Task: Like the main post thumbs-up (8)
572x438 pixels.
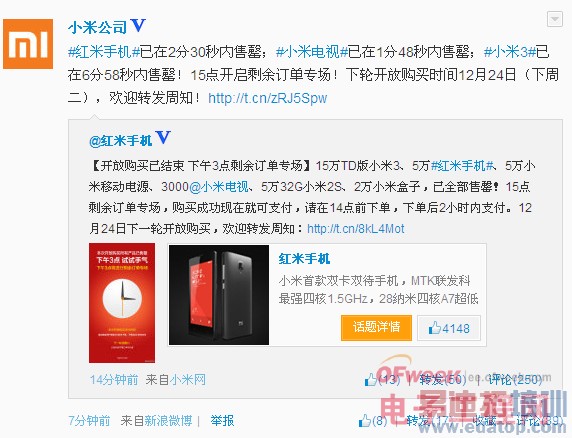Action: [x=372, y=421]
